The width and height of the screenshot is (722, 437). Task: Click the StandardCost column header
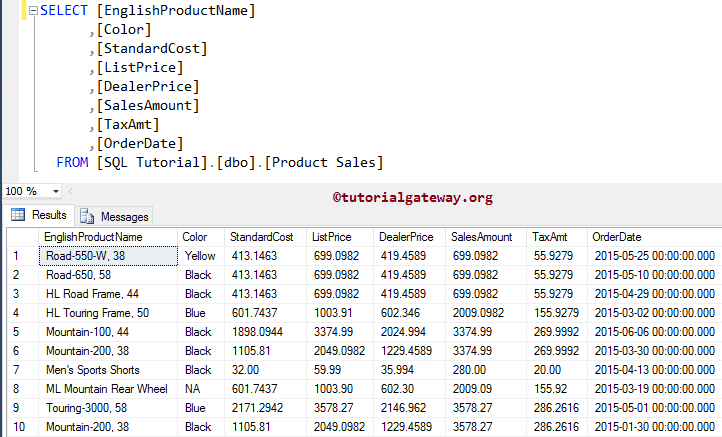(x=265, y=237)
